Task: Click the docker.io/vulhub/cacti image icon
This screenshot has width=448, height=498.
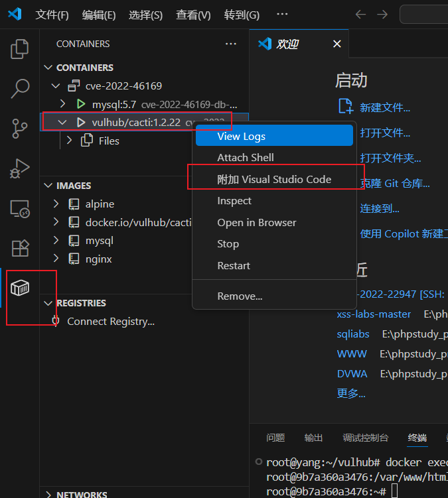Action: tap(74, 222)
